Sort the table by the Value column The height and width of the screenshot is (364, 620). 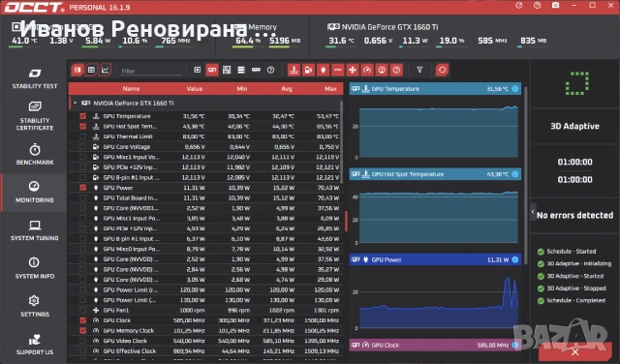click(195, 88)
